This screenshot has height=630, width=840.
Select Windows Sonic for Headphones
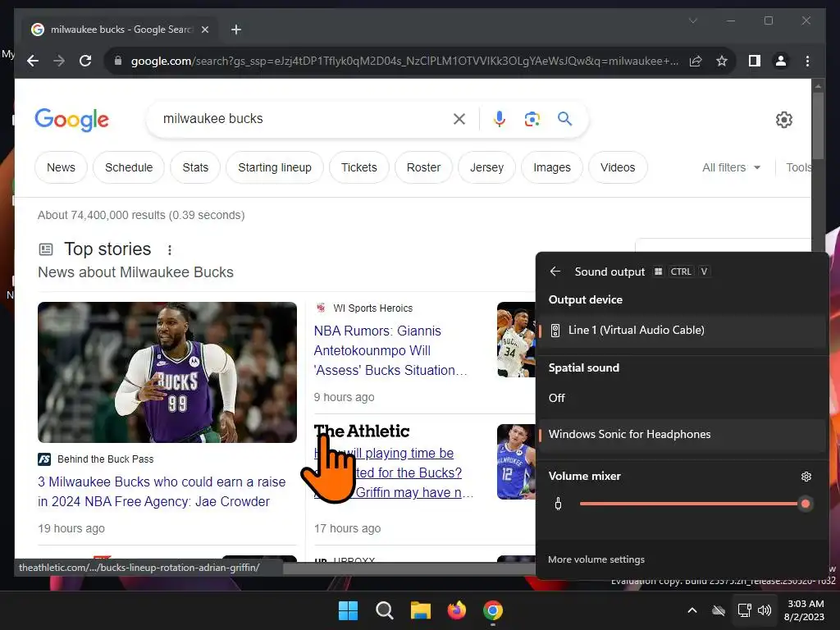pyautogui.click(x=682, y=435)
